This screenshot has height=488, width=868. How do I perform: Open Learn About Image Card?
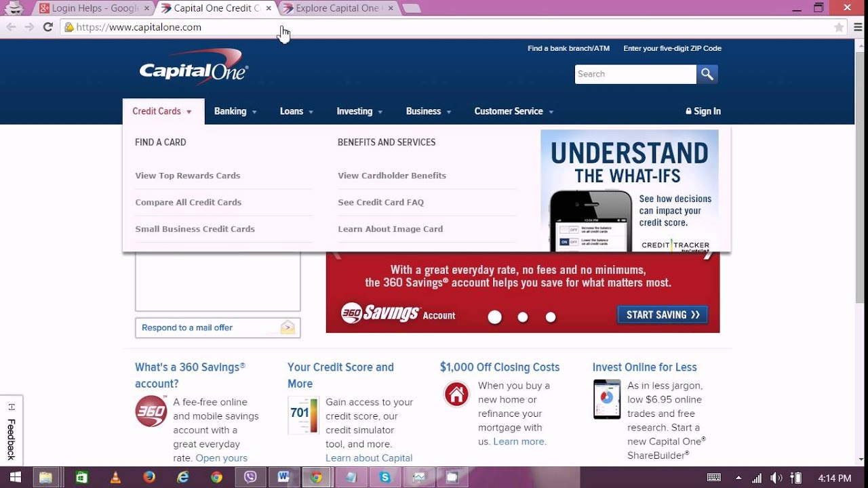tap(391, 229)
